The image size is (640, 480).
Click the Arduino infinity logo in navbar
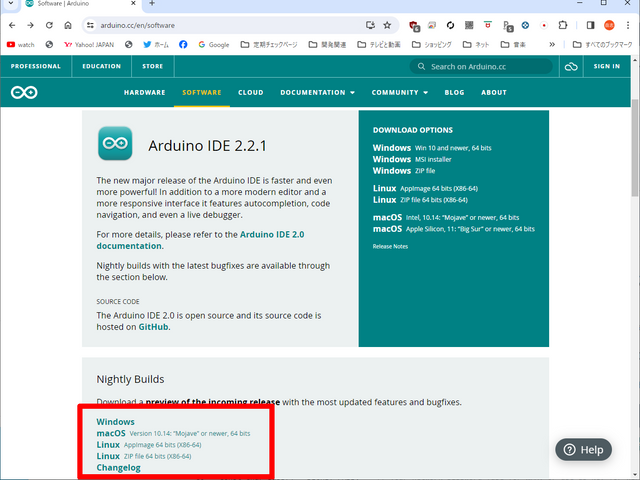tap(24, 92)
